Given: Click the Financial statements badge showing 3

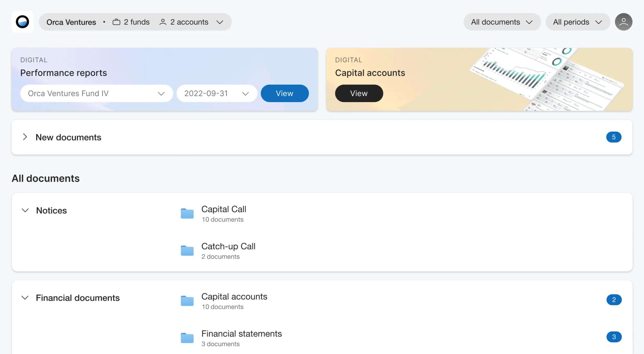Looking at the screenshot, I should (614, 337).
